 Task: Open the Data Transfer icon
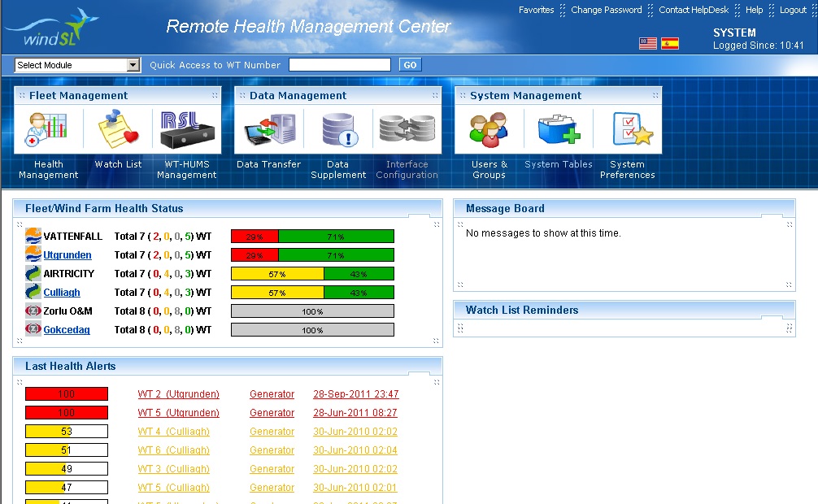point(268,129)
